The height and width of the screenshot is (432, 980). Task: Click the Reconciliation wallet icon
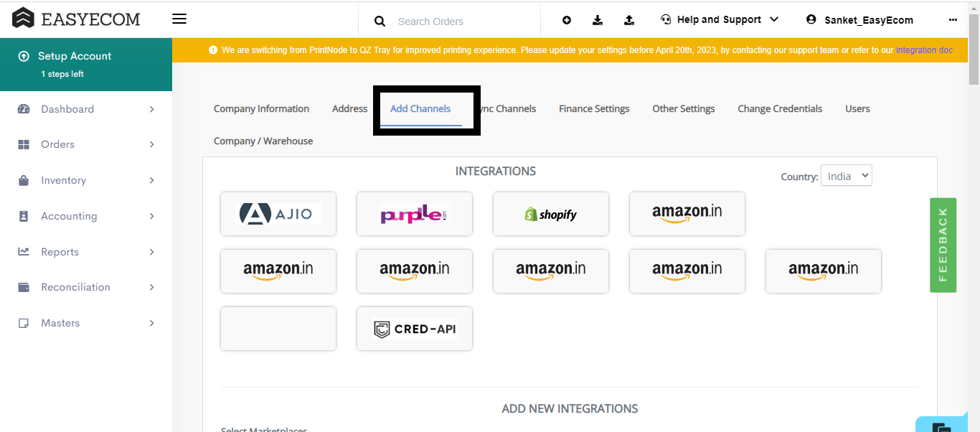point(24,287)
